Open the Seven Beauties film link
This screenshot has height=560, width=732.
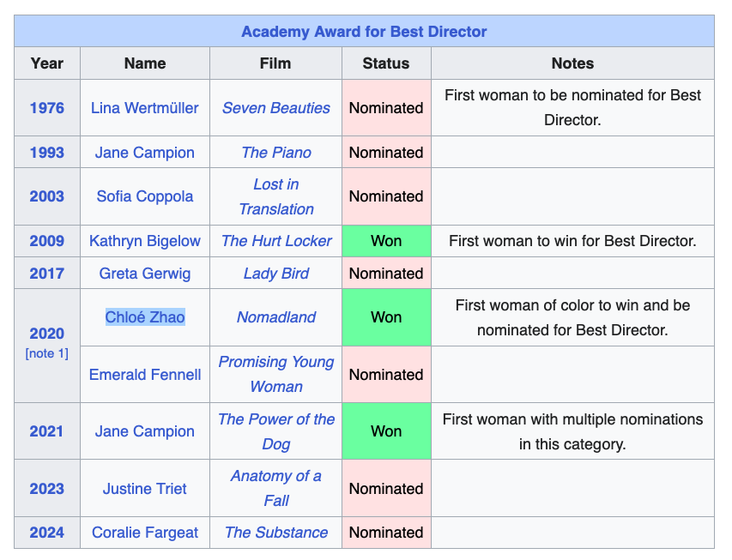point(275,108)
